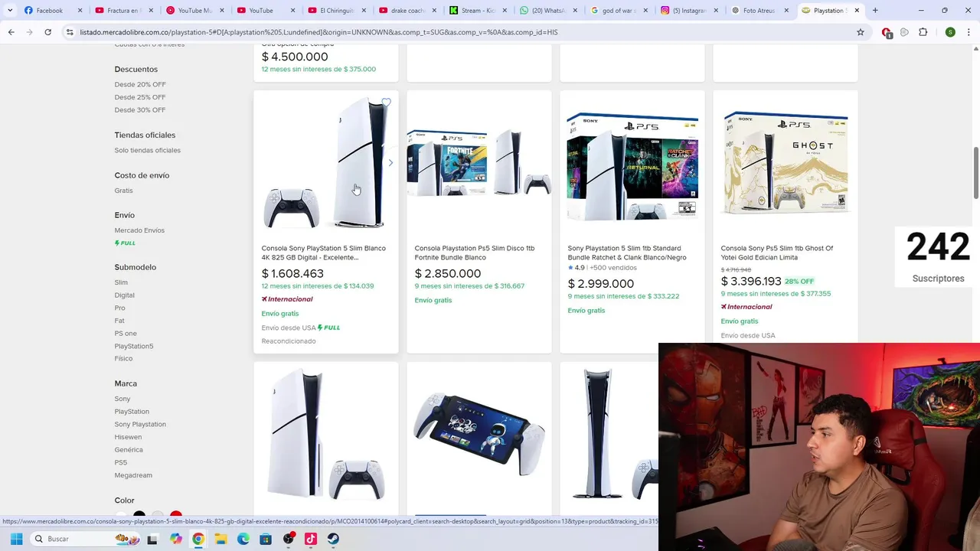Filter by Hisewen brand
The image size is (980, 551).
point(128,437)
